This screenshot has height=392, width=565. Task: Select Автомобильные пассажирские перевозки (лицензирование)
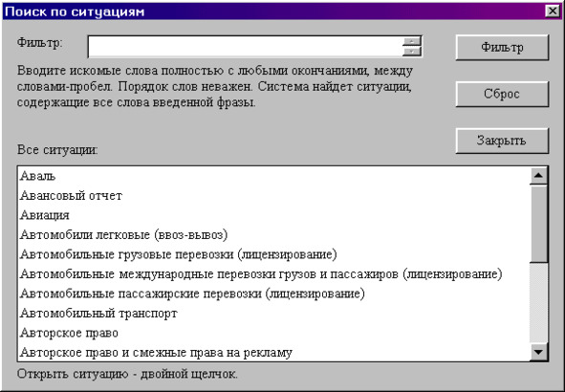pyautogui.click(x=273, y=294)
